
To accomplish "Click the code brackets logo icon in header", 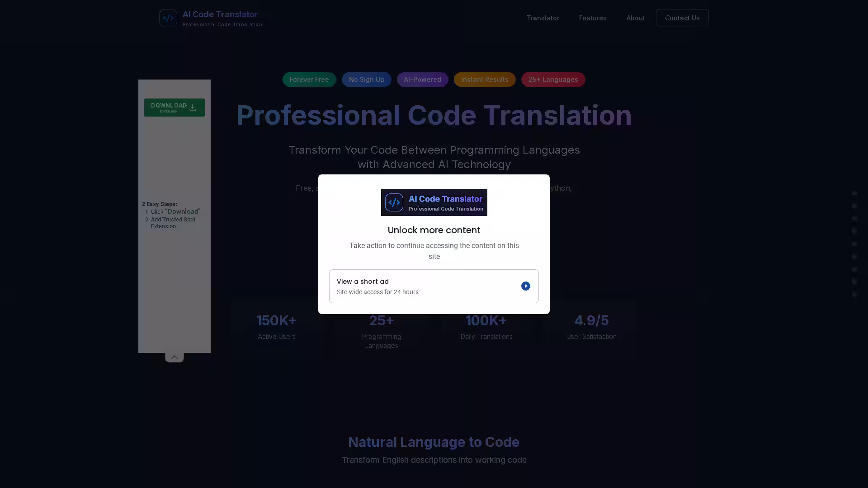I will pyautogui.click(x=168, y=18).
